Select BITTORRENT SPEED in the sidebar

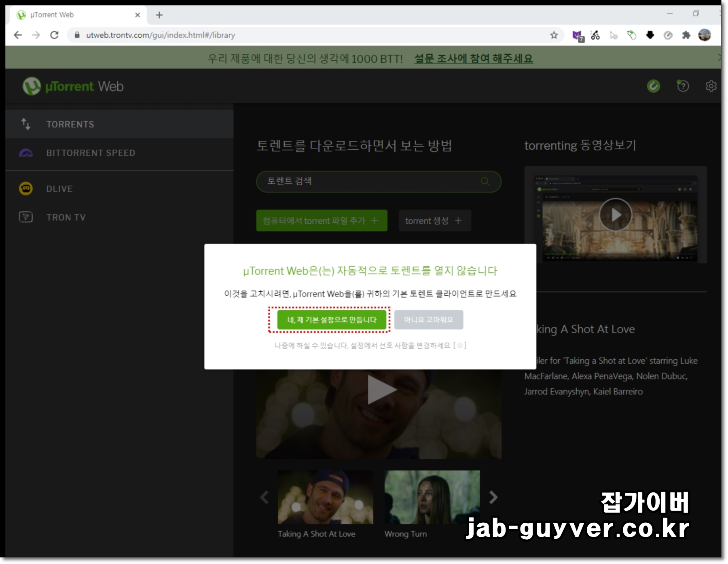tap(119, 153)
